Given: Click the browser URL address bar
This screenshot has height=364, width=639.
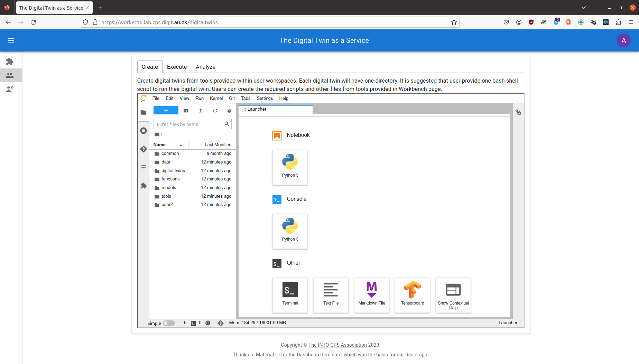Looking at the screenshot, I should pos(270,22).
